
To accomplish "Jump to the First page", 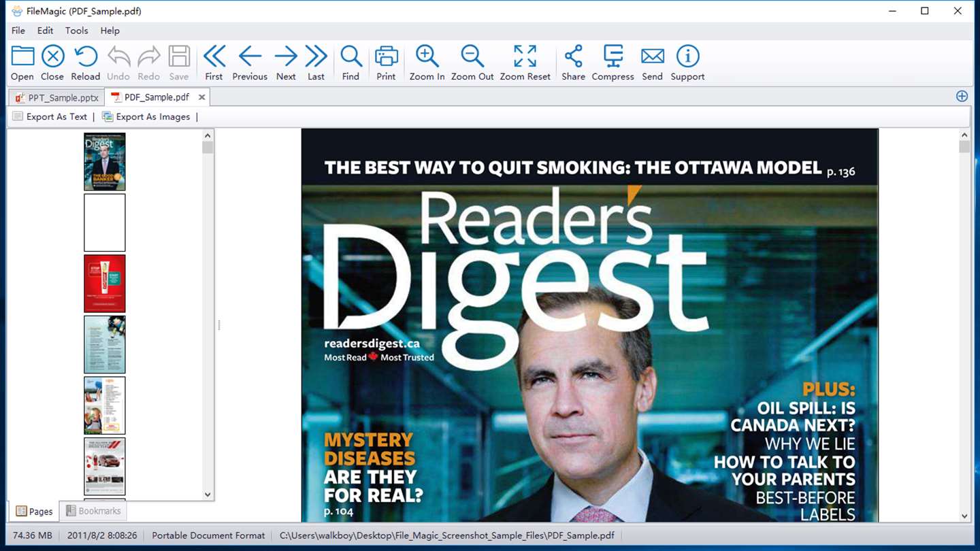I will (214, 63).
